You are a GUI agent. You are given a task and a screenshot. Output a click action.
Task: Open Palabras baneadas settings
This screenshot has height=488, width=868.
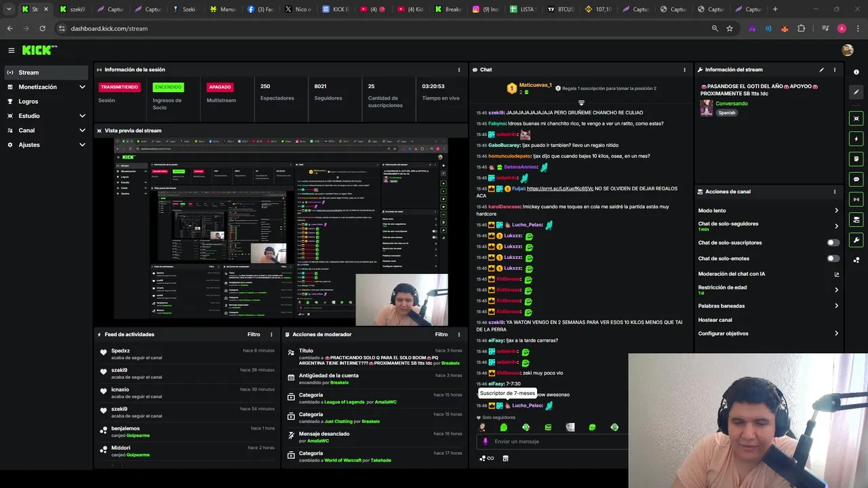tap(768, 306)
